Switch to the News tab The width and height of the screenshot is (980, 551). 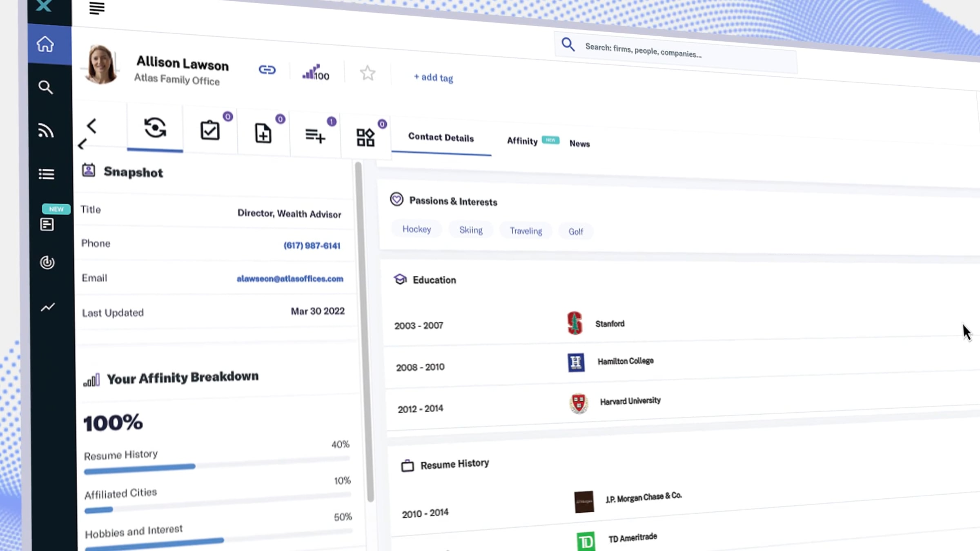pyautogui.click(x=579, y=144)
